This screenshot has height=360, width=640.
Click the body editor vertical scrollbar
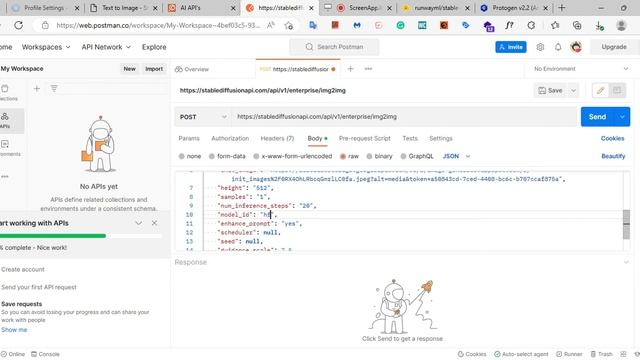(626, 224)
